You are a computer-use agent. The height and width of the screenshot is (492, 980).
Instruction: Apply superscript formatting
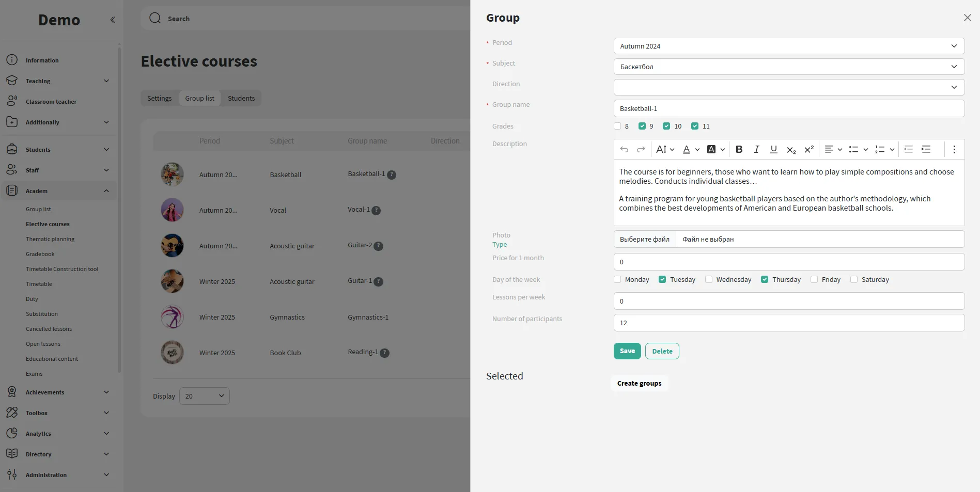[809, 149]
